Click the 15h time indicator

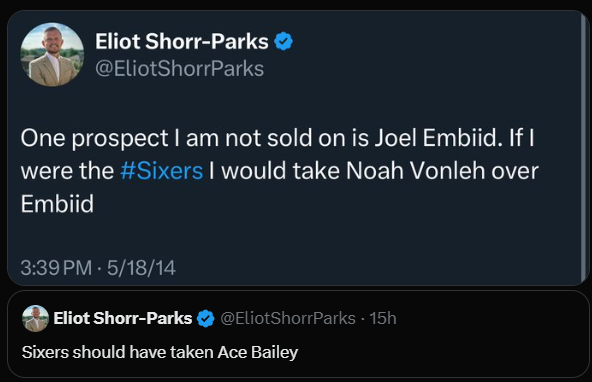pyautogui.click(x=383, y=318)
